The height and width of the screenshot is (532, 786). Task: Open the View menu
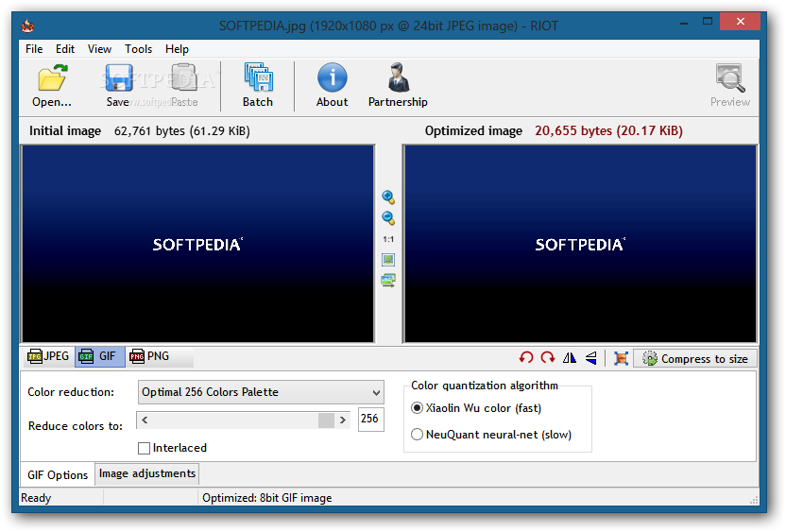coord(99,49)
